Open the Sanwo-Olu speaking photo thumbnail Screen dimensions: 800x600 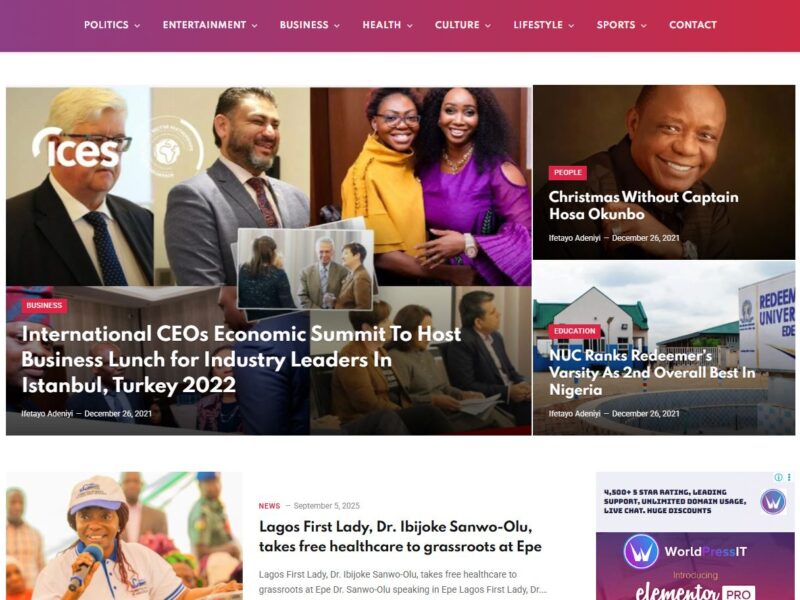(x=124, y=536)
